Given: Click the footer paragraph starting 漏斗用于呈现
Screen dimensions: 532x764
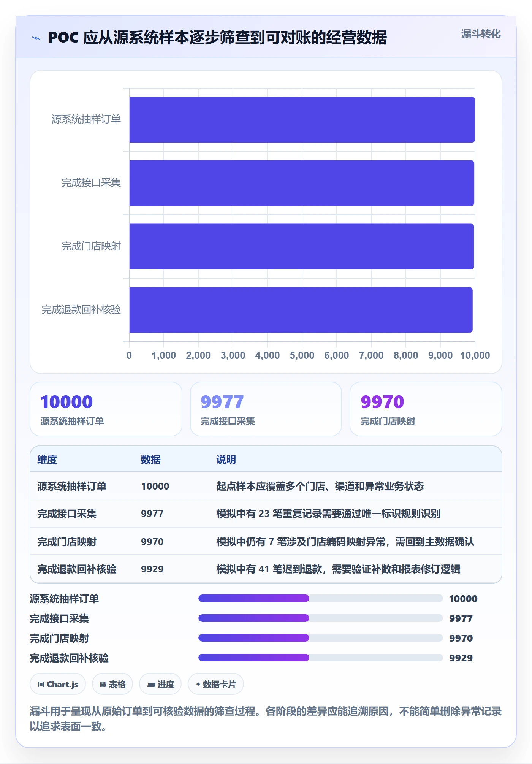Looking at the screenshot, I should pos(266,718).
